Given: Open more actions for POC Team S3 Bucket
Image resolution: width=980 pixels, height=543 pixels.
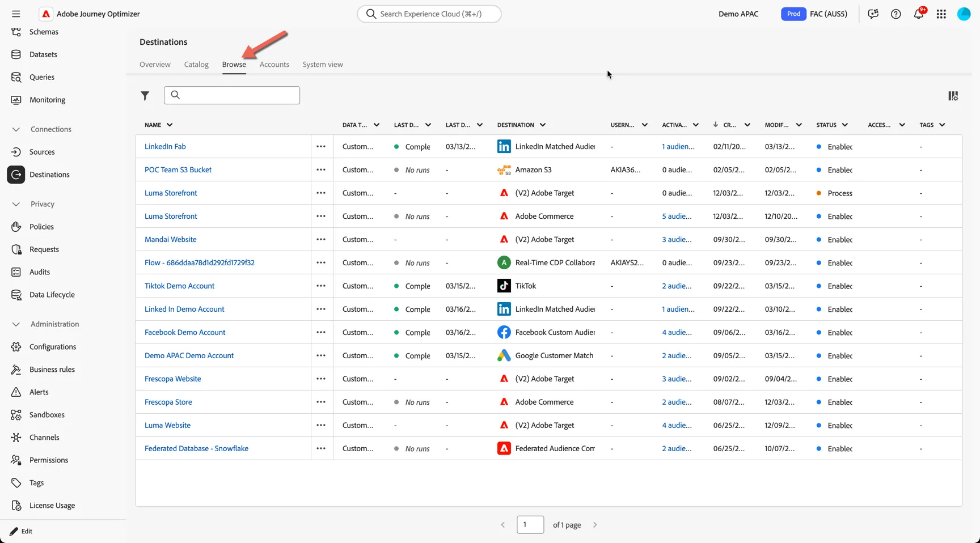Looking at the screenshot, I should click(321, 169).
